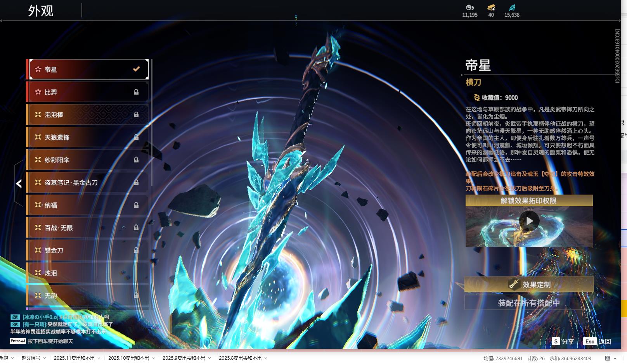
Task: Open the 效果定制 customization button
Action: (x=529, y=285)
